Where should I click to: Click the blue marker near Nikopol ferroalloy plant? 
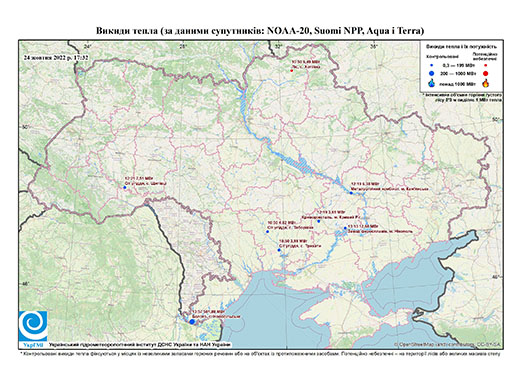pyautogui.click(x=345, y=228)
